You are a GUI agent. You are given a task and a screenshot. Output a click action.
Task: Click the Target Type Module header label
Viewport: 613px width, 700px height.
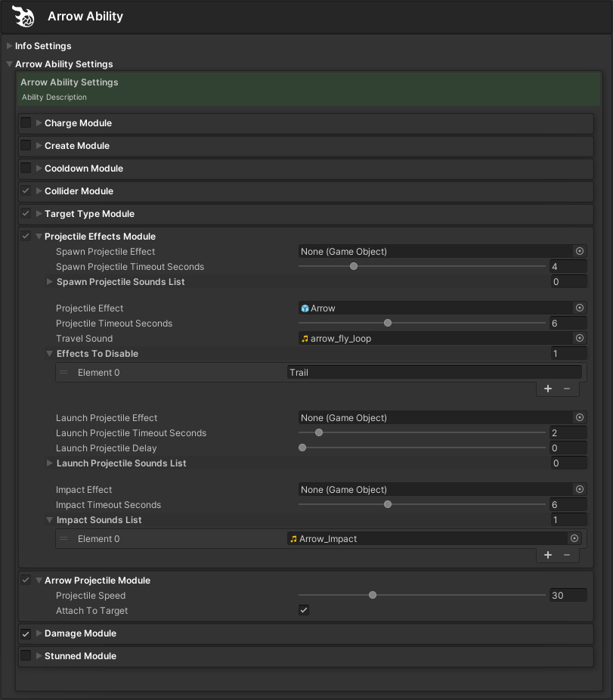click(x=88, y=214)
